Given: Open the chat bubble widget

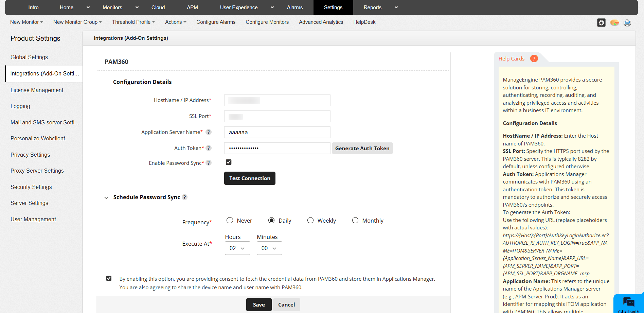Looking at the screenshot, I should [629, 303].
